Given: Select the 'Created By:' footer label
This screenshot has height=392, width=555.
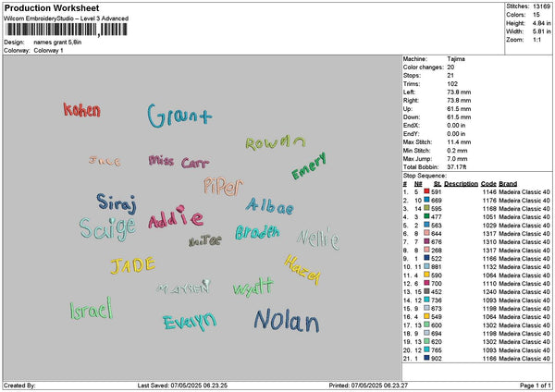Looking at the screenshot, I should pos(19,386).
